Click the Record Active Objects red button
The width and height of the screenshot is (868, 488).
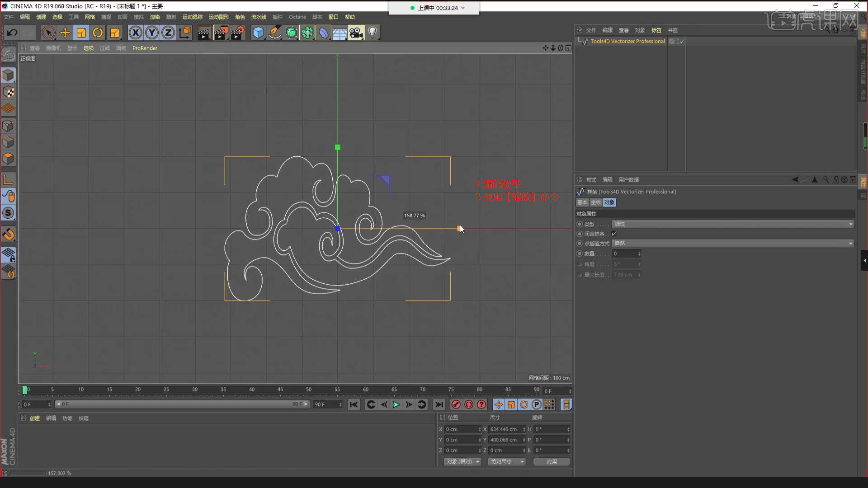click(x=456, y=404)
